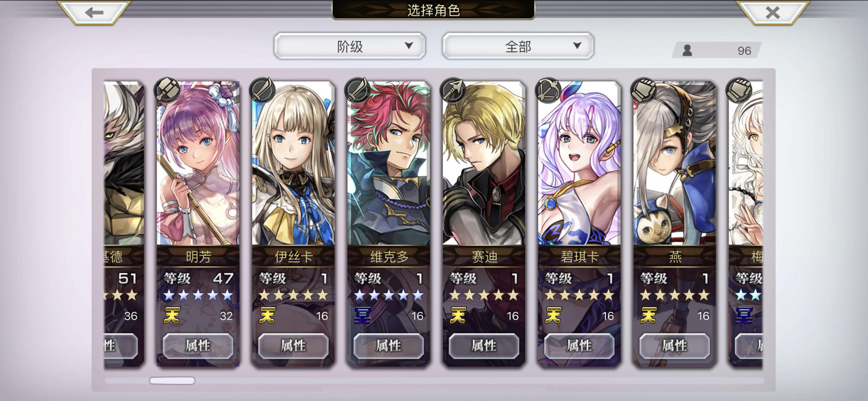This screenshot has height=401, width=868.
Task: Click the sword class icon on 维克多
Action: click(358, 90)
